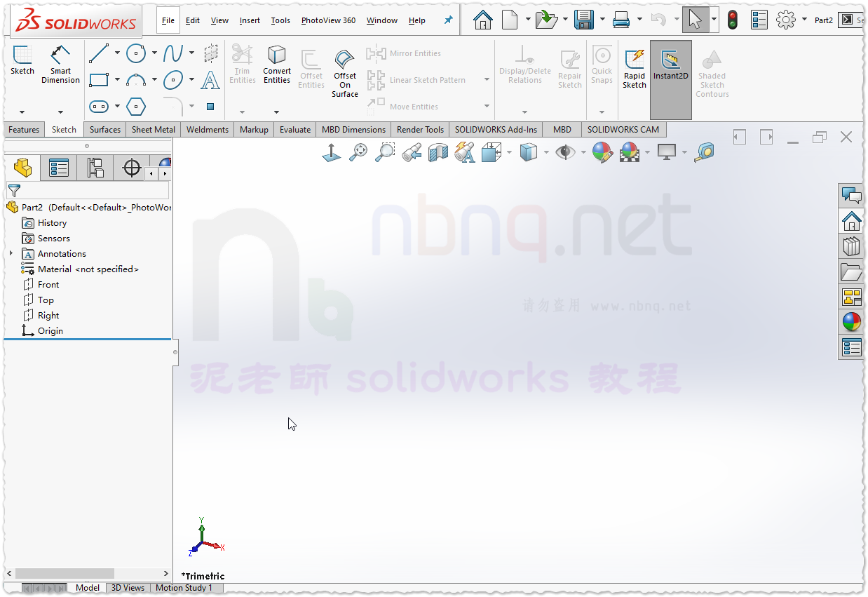
Task: Switch to the Sheet Metal tab
Action: [154, 130]
